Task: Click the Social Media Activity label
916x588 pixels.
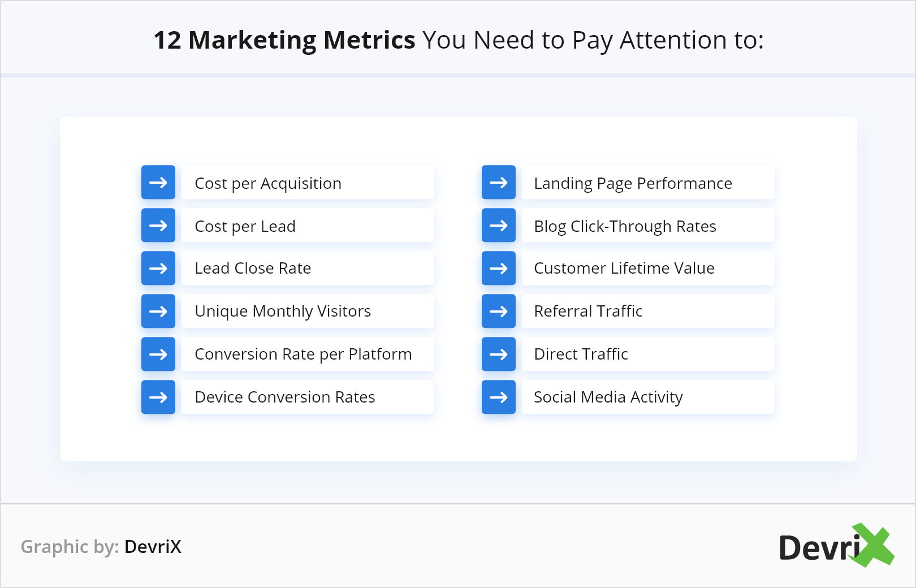Action: pyautogui.click(x=608, y=397)
